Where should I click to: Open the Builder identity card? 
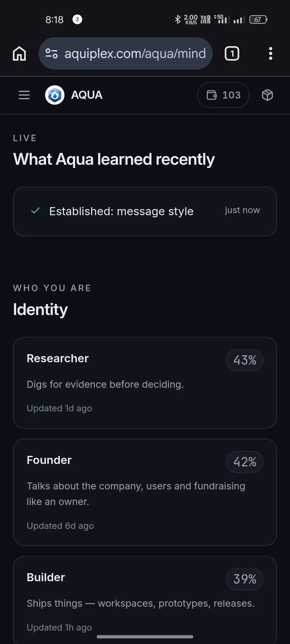pos(145,600)
